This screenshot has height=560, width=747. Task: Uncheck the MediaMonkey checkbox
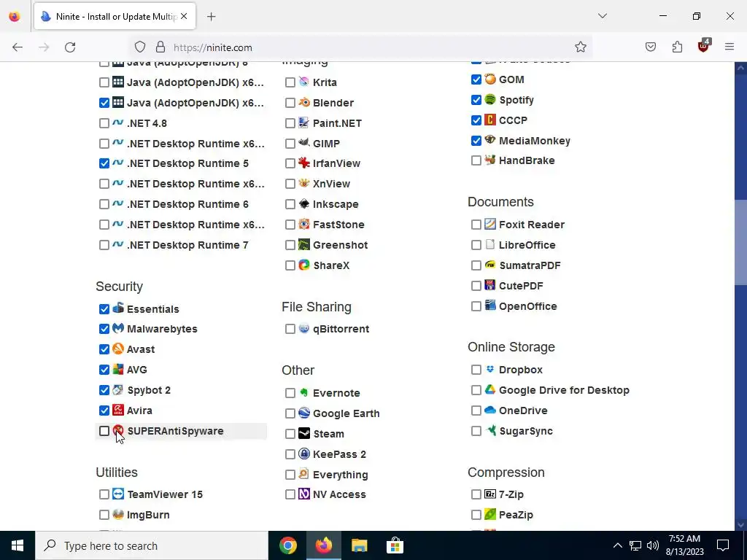(476, 141)
